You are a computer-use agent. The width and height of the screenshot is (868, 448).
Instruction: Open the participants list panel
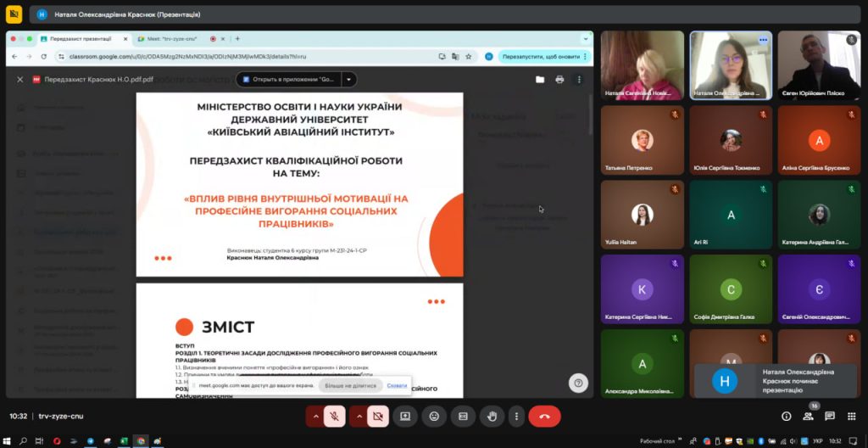tap(808, 417)
